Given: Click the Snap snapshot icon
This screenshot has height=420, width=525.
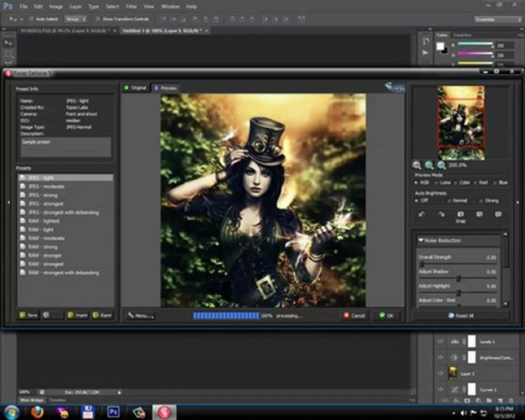Looking at the screenshot, I should (461, 214).
